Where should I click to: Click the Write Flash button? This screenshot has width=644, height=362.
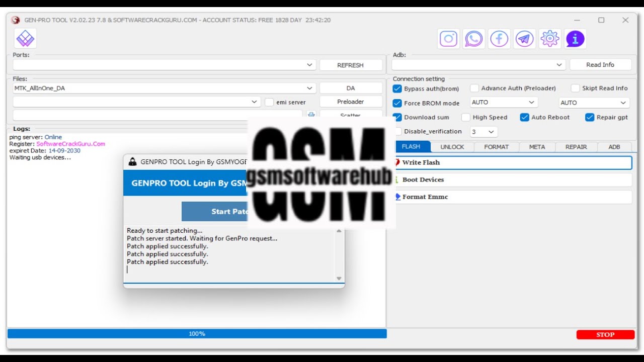tap(514, 162)
